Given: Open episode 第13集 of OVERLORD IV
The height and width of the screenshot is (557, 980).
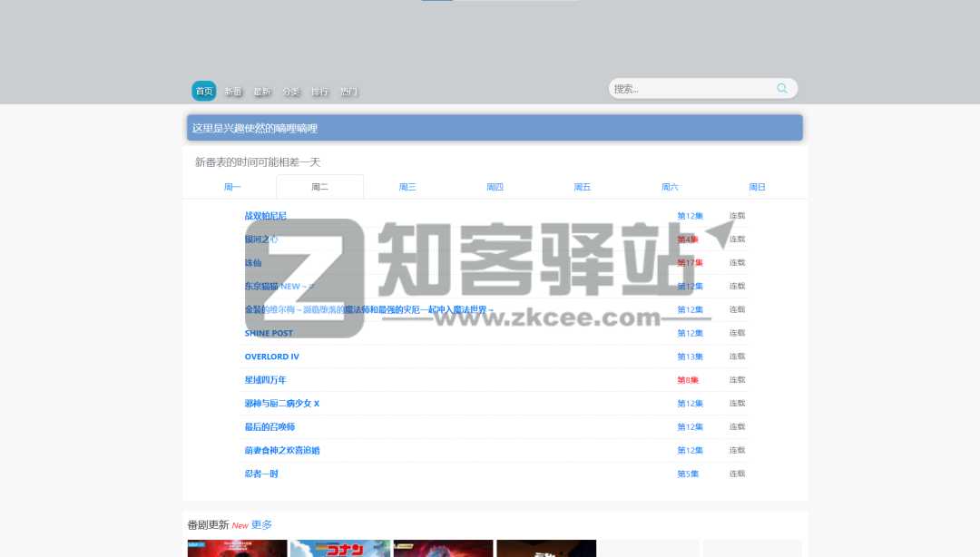Looking at the screenshot, I should (690, 357).
